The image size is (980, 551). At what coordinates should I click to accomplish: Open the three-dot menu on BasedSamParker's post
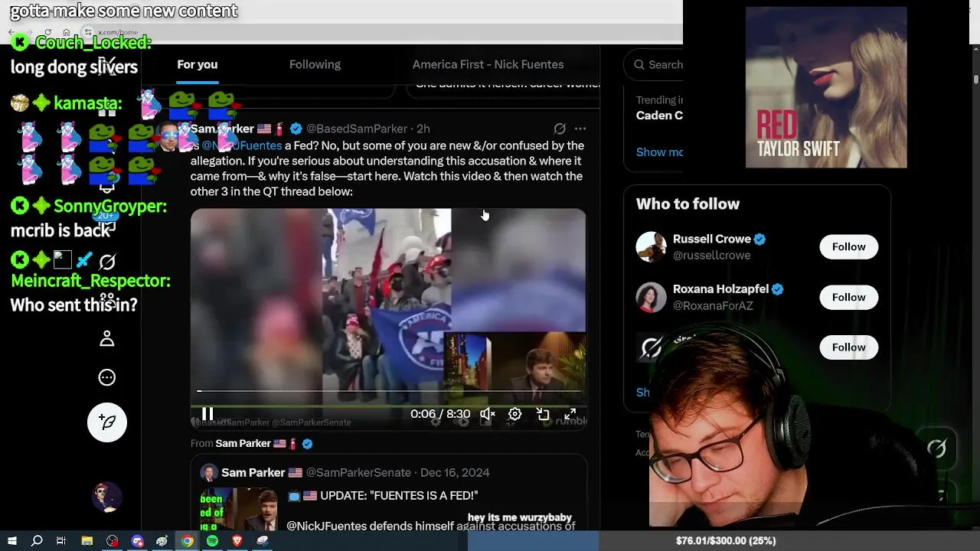(x=580, y=129)
